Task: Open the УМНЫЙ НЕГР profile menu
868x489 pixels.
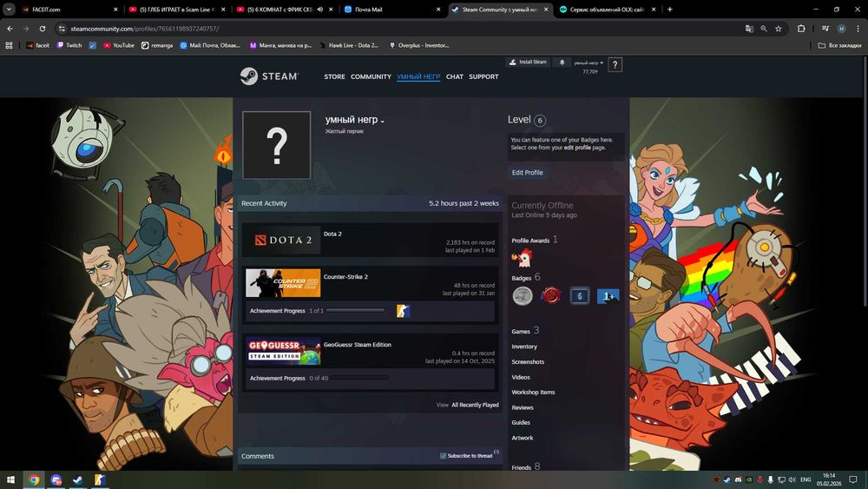Action: click(418, 77)
